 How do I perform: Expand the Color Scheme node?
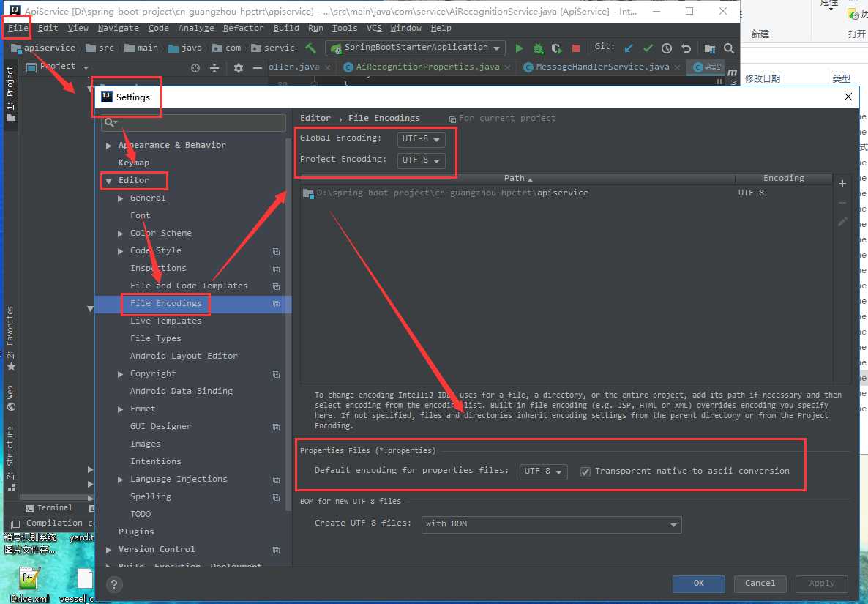click(x=120, y=234)
